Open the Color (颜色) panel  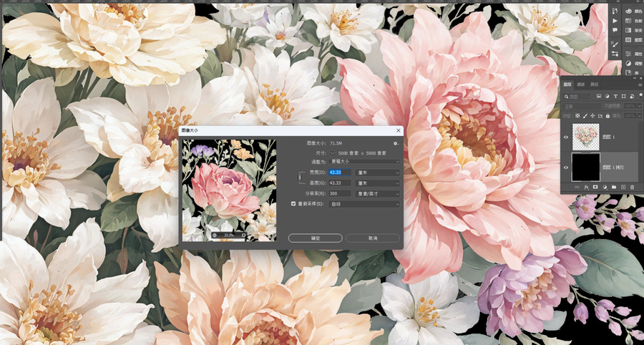point(633,11)
